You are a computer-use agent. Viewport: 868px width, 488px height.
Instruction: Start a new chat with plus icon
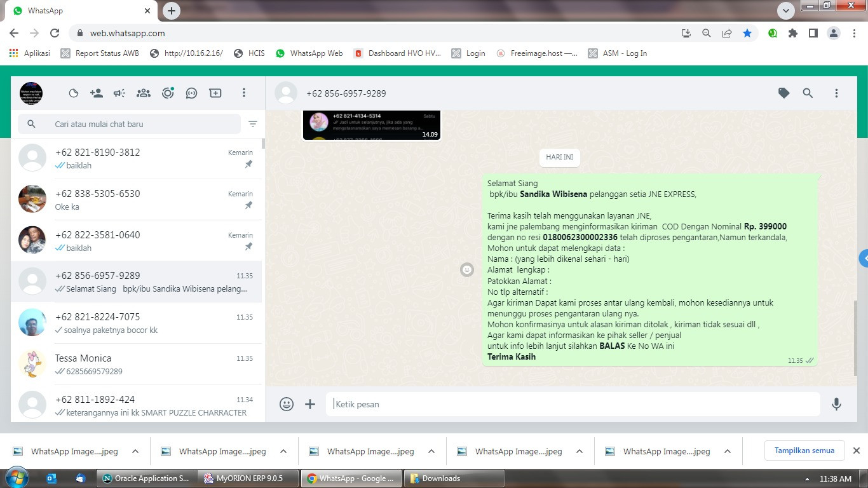point(215,93)
